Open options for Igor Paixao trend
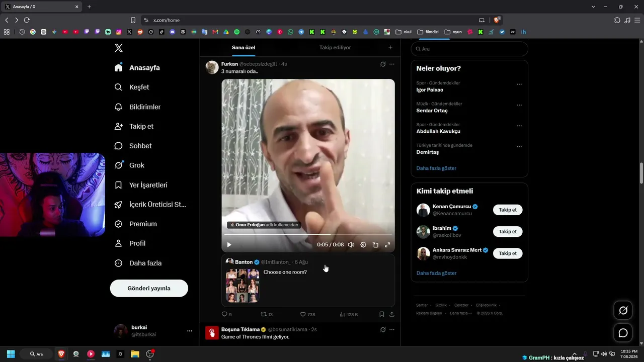The width and height of the screenshot is (644, 362). [519, 84]
